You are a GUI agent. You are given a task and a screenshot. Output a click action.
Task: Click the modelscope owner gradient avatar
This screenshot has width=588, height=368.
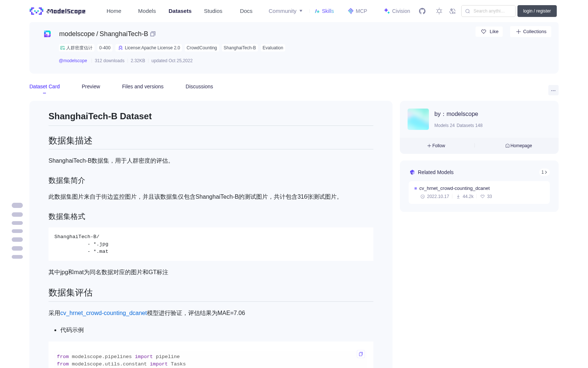tap(418, 119)
